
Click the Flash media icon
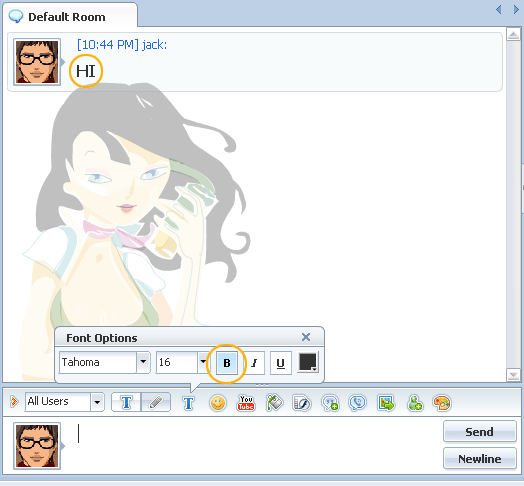(x=302, y=403)
